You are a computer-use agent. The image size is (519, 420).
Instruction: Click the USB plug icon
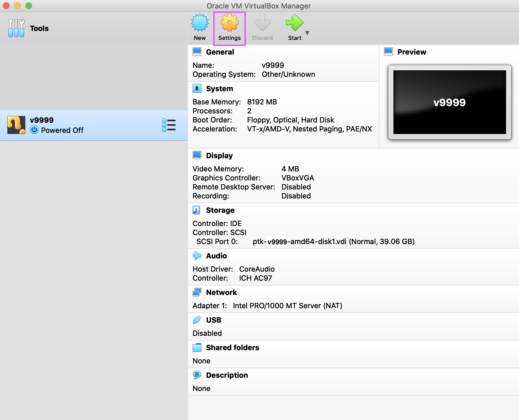[197, 320]
